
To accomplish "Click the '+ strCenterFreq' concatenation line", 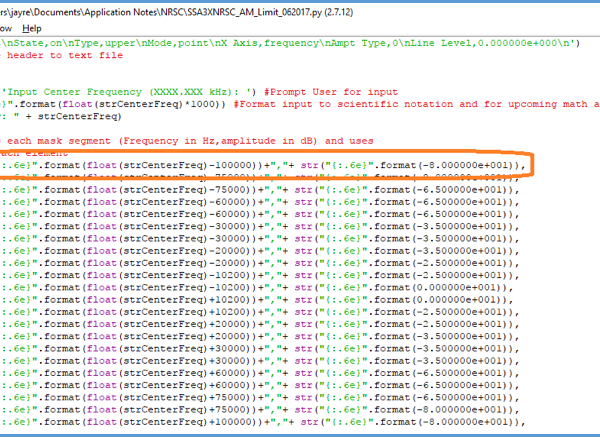I will click(x=60, y=117).
